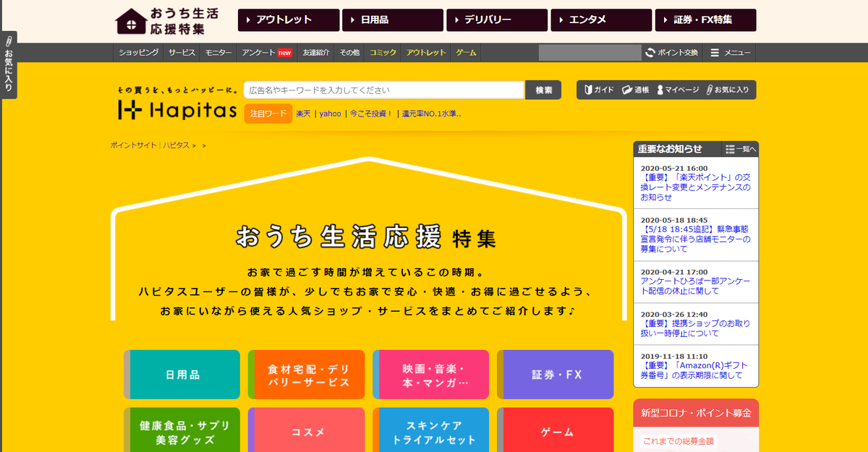868x452 pixels.
Task: Select the コスメ category tile
Action: pyautogui.click(x=307, y=431)
